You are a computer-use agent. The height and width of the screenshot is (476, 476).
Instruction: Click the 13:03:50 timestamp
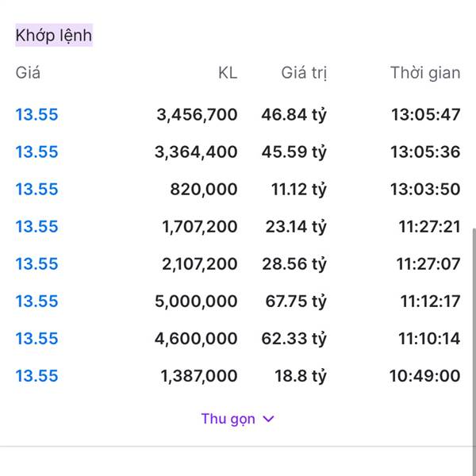[425, 189]
